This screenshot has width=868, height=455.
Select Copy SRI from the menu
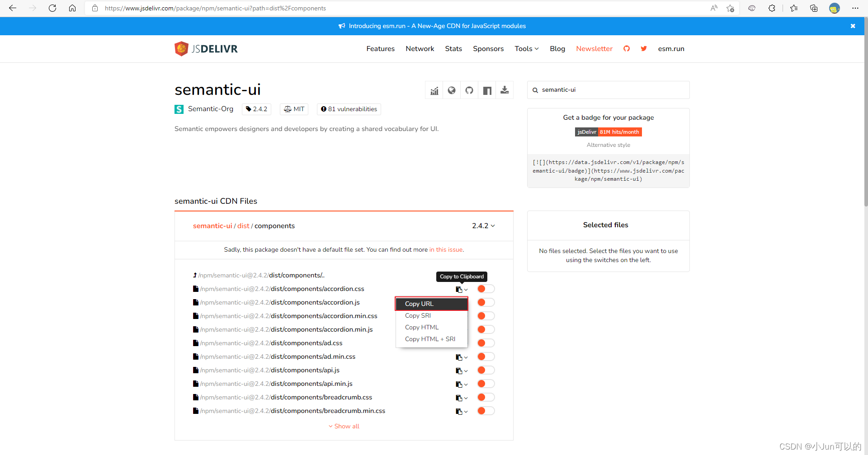coord(431,316)
